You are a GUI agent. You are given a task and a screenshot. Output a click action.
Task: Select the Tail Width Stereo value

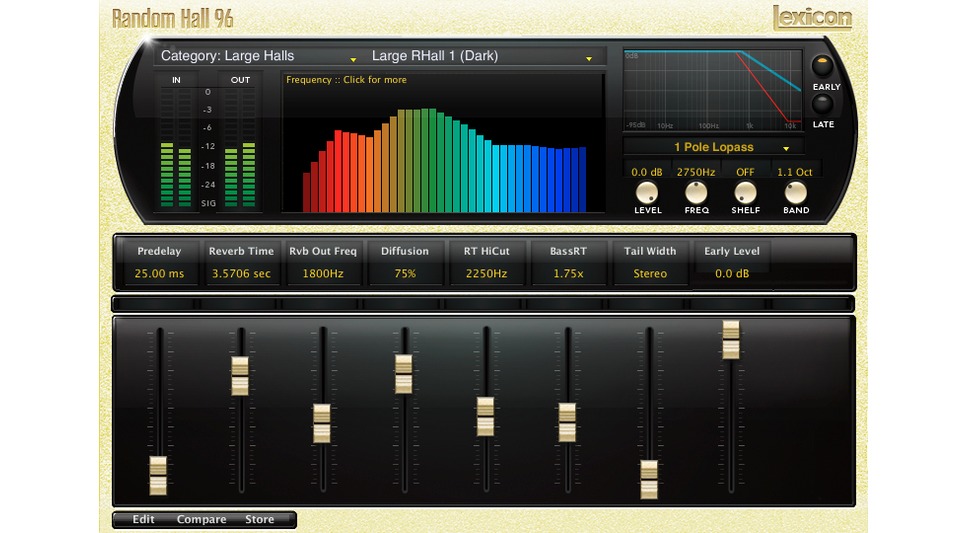click(650, 273)
